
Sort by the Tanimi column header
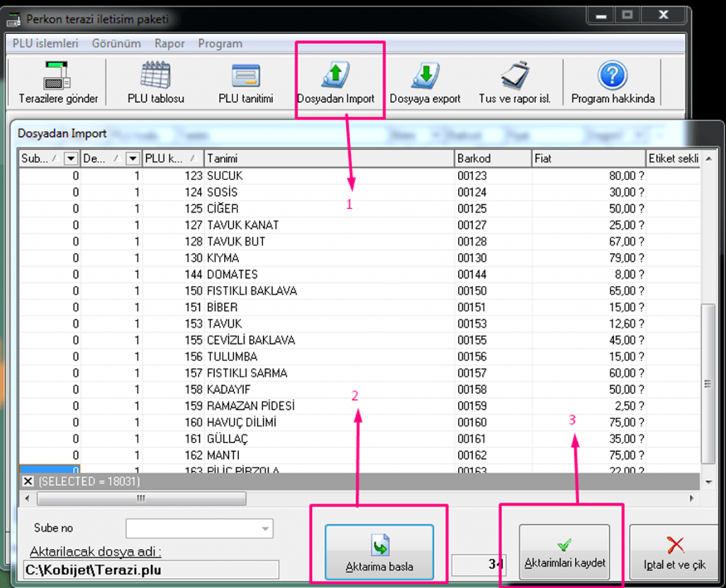coord(329,158)
